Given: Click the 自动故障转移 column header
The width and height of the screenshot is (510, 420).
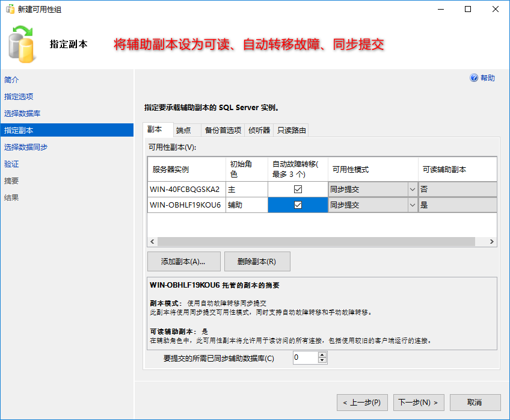Looking at the screenshot, I should point(298,169).
